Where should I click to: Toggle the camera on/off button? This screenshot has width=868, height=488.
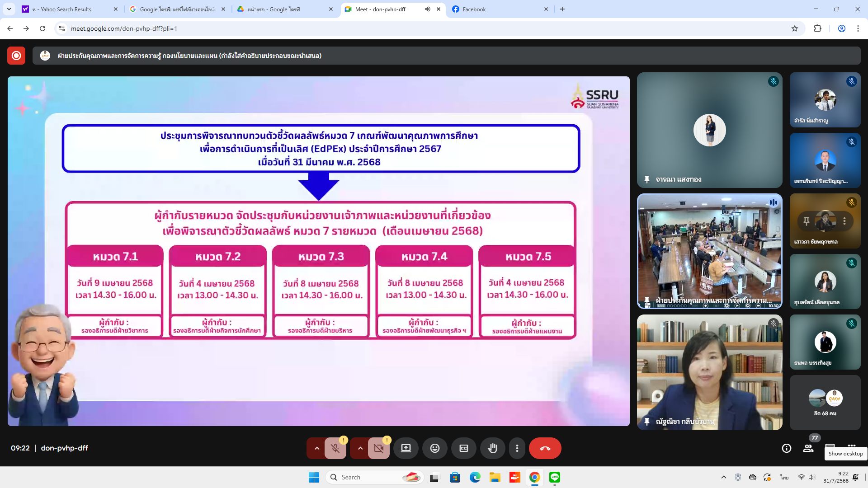(x=378, y=448)
